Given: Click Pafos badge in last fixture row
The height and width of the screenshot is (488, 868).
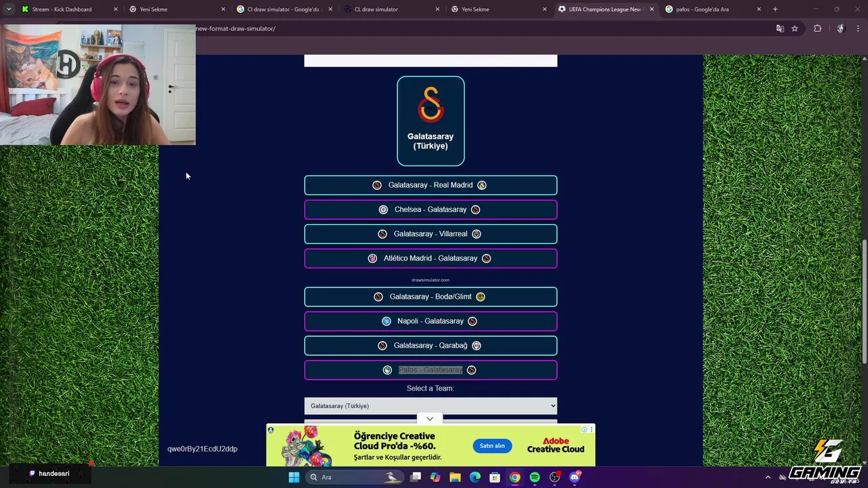Looking at the screenshot, I should point(387,370).
